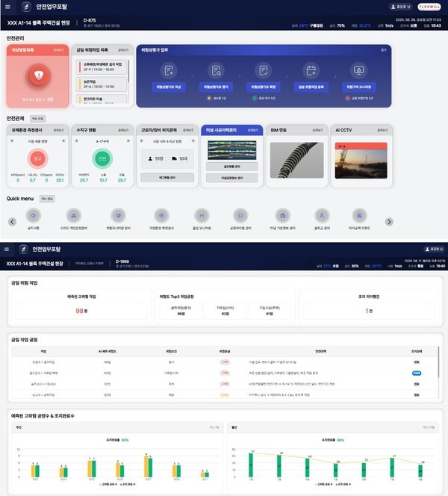Go to previous sensor location in hazardous environment card
The height and width of the screenshot is (496, 448).
tap(12, 141)
